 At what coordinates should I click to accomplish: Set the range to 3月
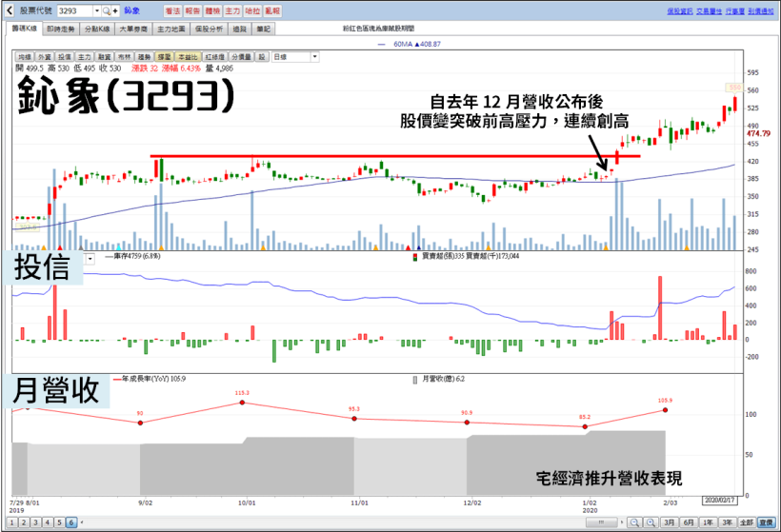coord(670,522)
